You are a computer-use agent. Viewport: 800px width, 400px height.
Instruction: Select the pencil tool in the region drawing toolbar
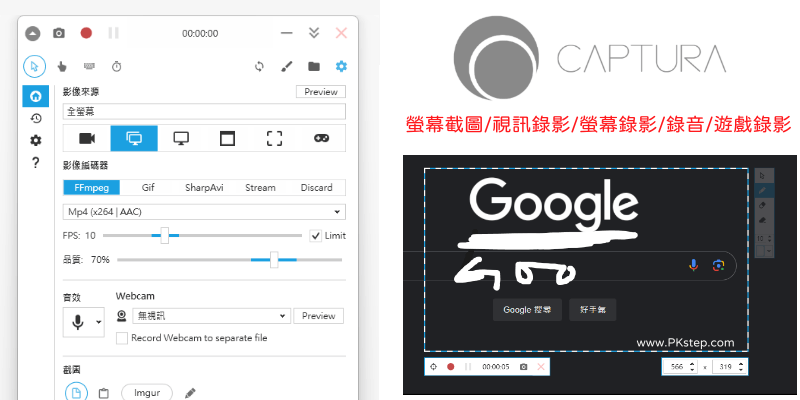763,190
